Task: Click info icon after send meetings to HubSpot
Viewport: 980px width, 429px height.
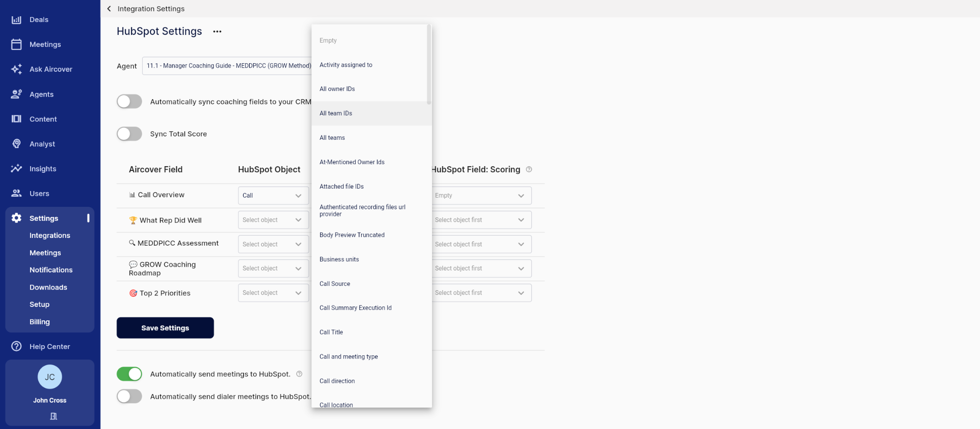Action: [299, 374]
